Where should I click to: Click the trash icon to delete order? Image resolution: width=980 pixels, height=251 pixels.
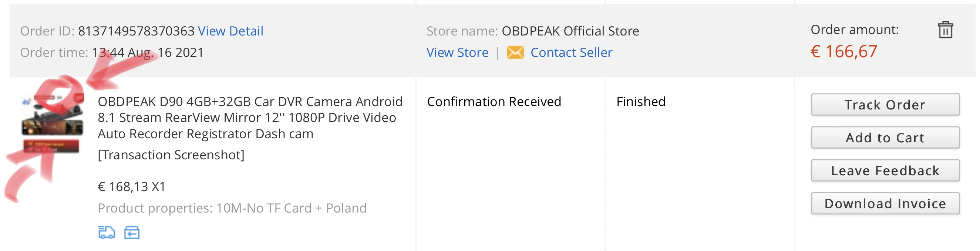click(945, 30)
